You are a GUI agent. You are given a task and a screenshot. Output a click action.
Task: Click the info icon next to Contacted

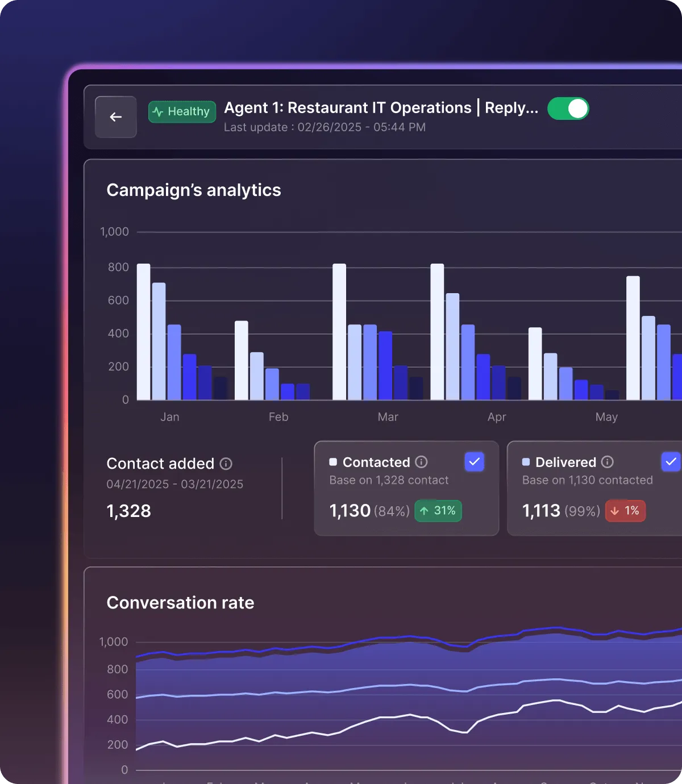click(x=421, y=462)
